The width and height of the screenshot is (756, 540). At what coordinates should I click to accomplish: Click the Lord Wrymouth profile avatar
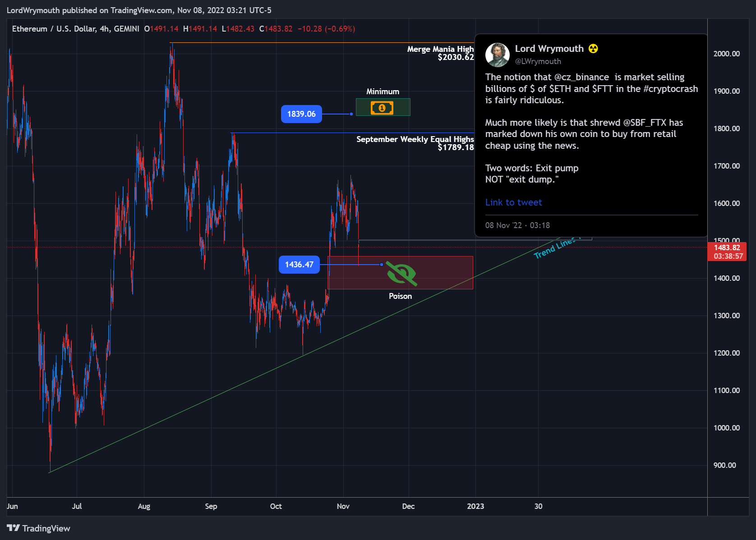coord(498,55)
